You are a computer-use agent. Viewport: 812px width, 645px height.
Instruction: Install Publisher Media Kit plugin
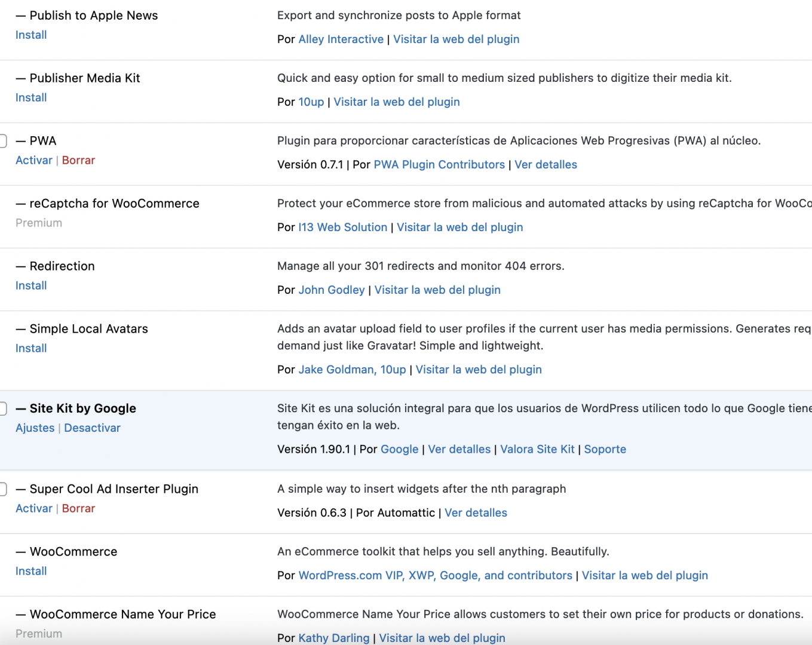point(31,97)
